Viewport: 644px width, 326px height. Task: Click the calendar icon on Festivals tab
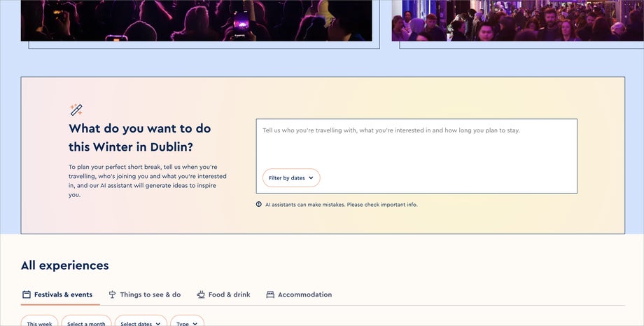[x=27, y=294]
